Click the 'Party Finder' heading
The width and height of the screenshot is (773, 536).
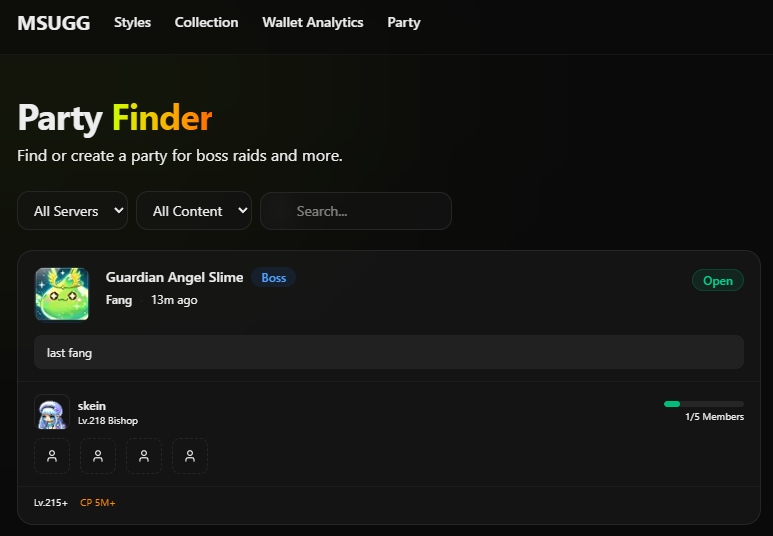[x=114, y=118]
